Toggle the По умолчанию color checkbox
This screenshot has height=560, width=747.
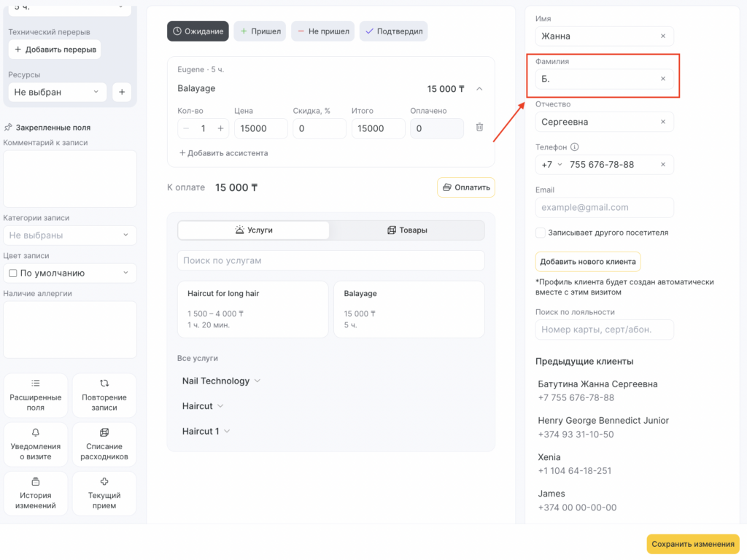12,273
